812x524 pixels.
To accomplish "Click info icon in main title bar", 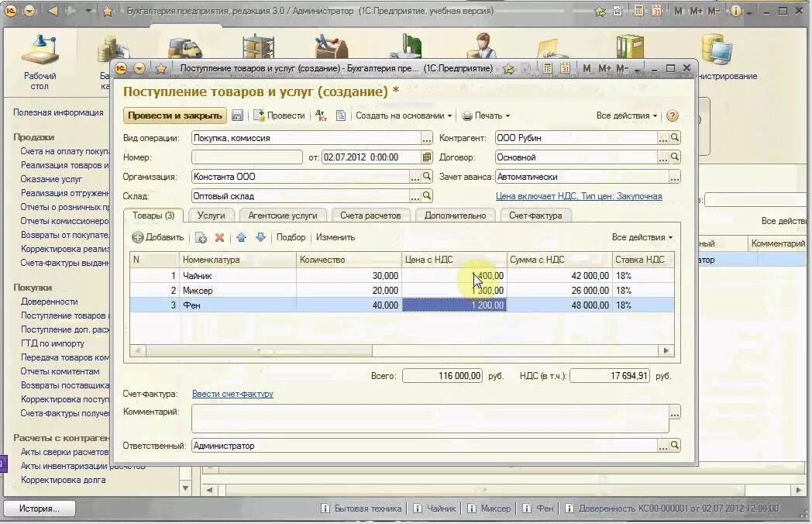I will tap(735, 11).
